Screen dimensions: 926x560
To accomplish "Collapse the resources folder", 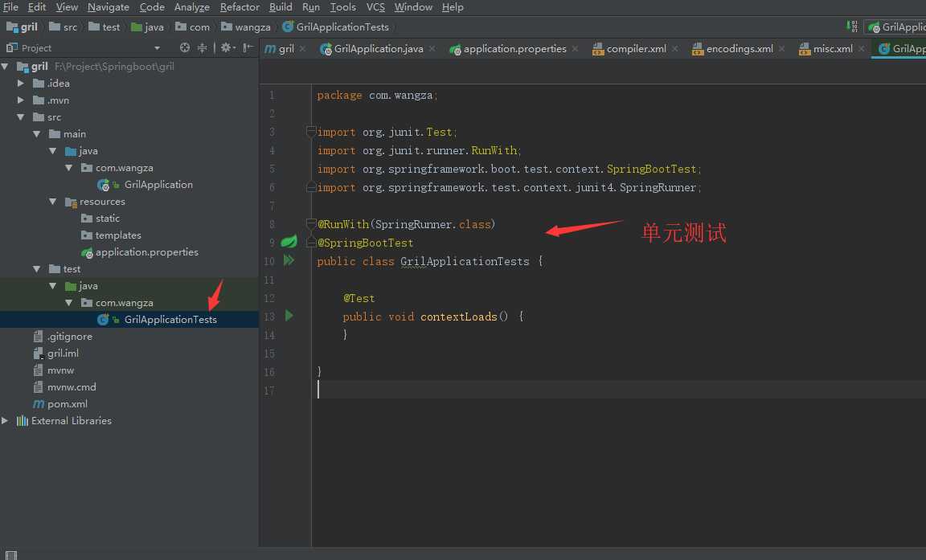I will (52, 201).
